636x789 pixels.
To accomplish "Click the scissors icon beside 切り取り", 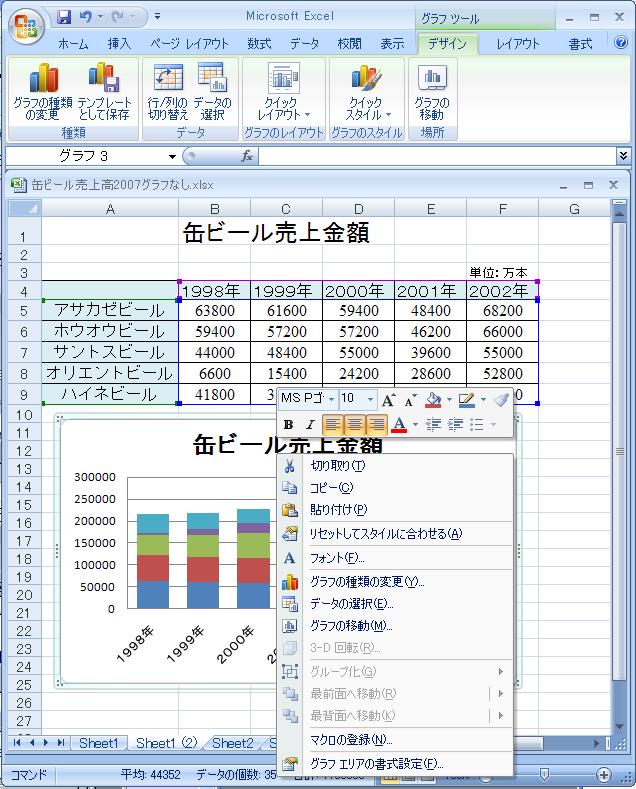I will point(289,465).
